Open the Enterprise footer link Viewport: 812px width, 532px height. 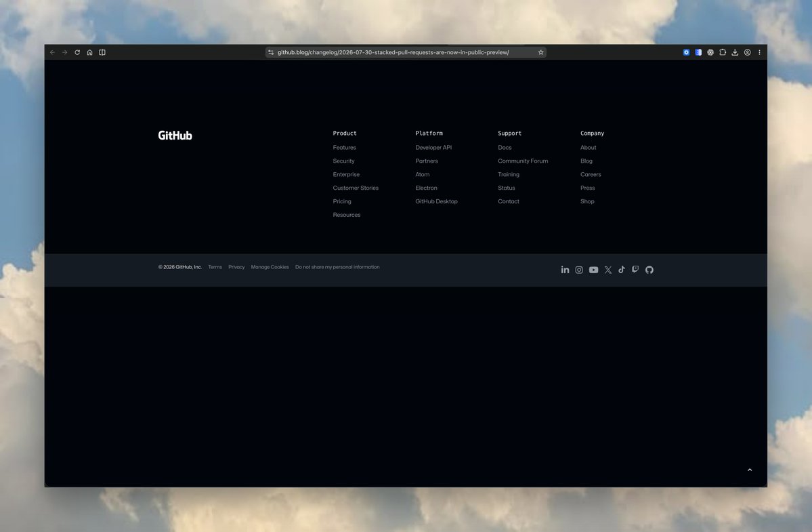(346, 175)
